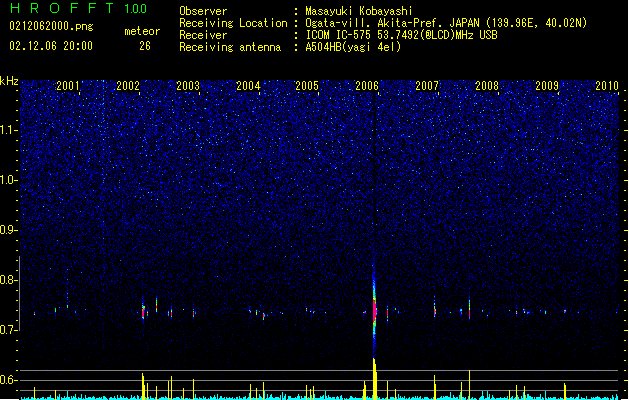Click the meteor count value 26
The image size is (629, 400).
coord(145,46)
